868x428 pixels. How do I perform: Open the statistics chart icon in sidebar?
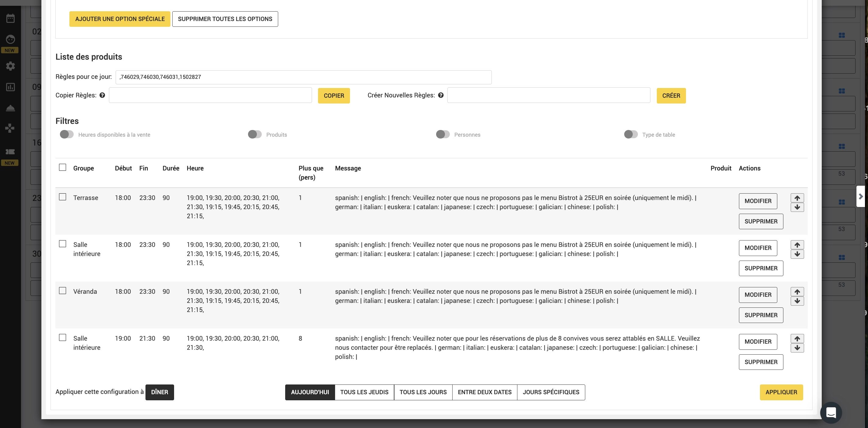click(x=10, y=87)
